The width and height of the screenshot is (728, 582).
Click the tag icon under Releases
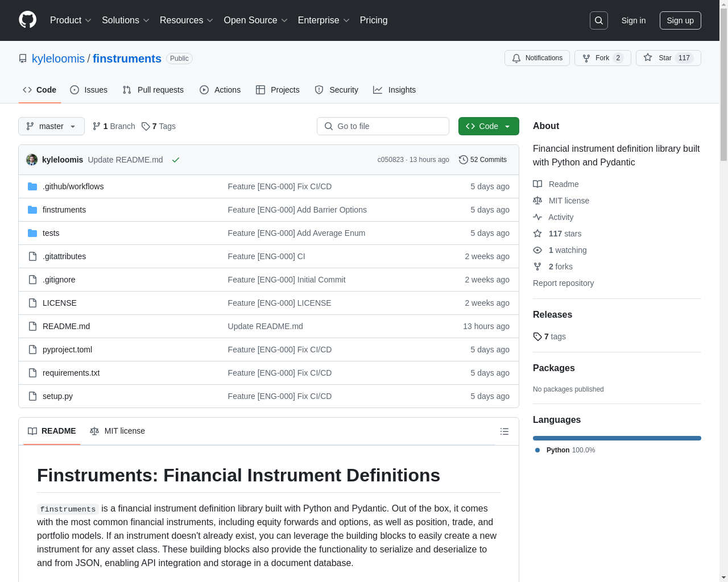point(537,336)
